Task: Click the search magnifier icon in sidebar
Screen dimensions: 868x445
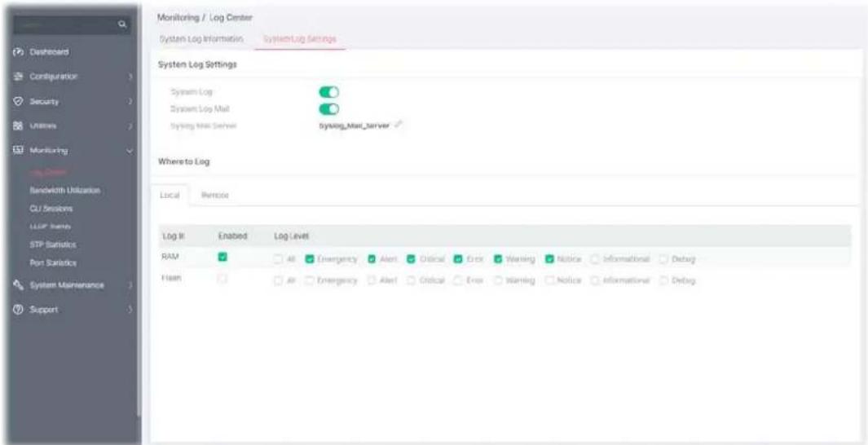Action: pos(122,25)
